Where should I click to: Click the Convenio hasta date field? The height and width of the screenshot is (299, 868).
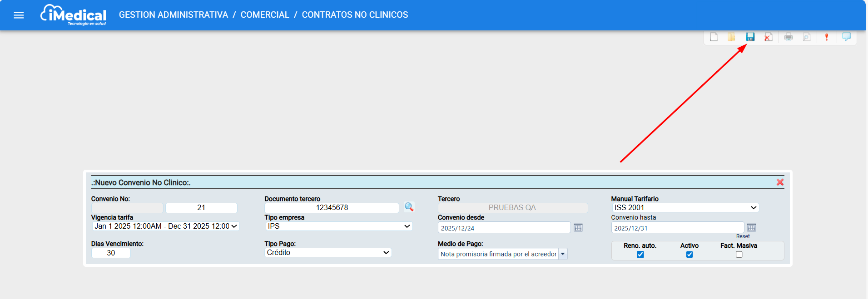(677, 228)
